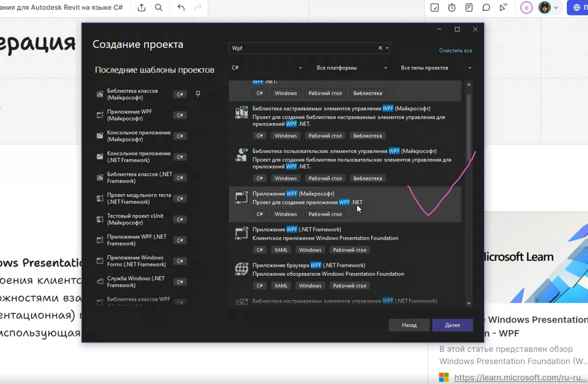This screenshot has width=588, height=384.
Task: Select recent template 'Библиотека классов (Майкрософт)'
Action: [141, 94]
